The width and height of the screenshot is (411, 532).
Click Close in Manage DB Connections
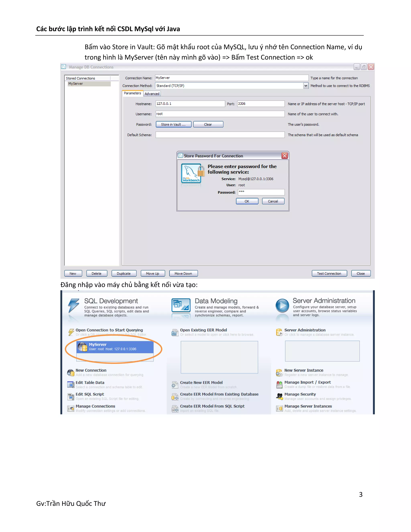click(361, 274)
